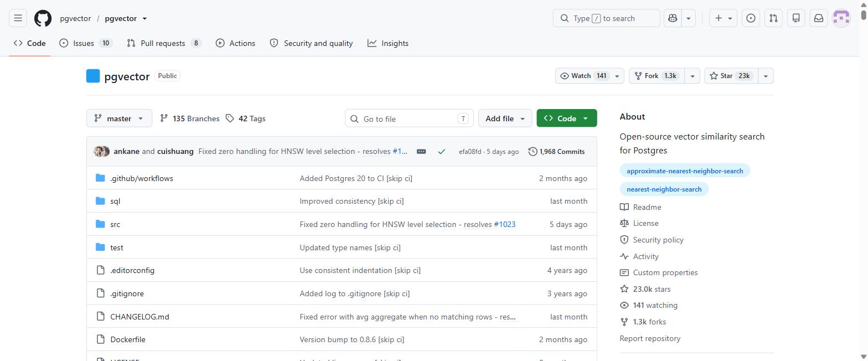The width and height of the screenshot is (868, 361).
Task: Open the user avatar menu
Action: pyautogui.click(x=841, y=18)
